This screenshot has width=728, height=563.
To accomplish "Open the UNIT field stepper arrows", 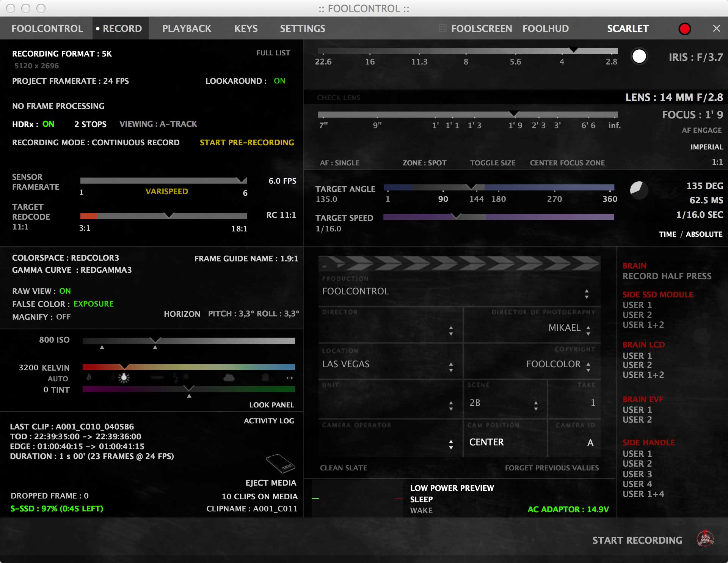I will point(451,406).
